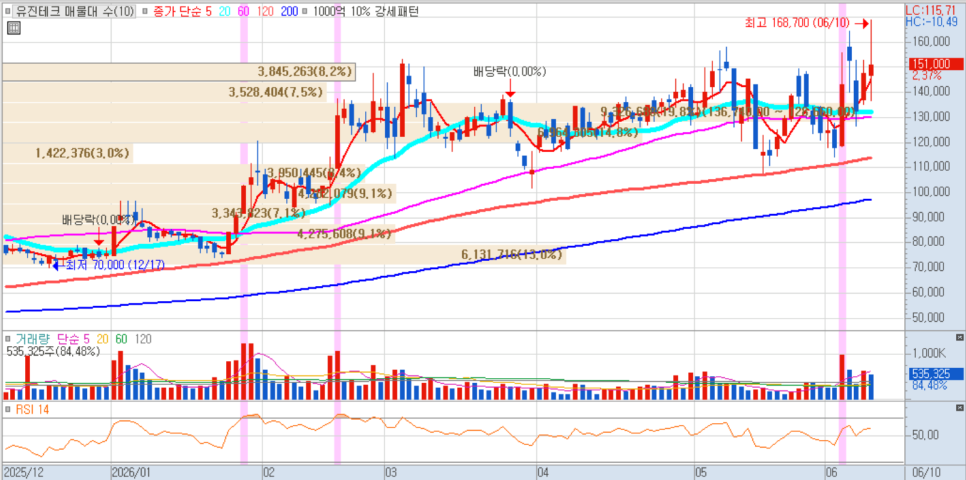966x480 pixels.
Task: Select the 종가 단순 5 moving average label
Action: point(184,11)
